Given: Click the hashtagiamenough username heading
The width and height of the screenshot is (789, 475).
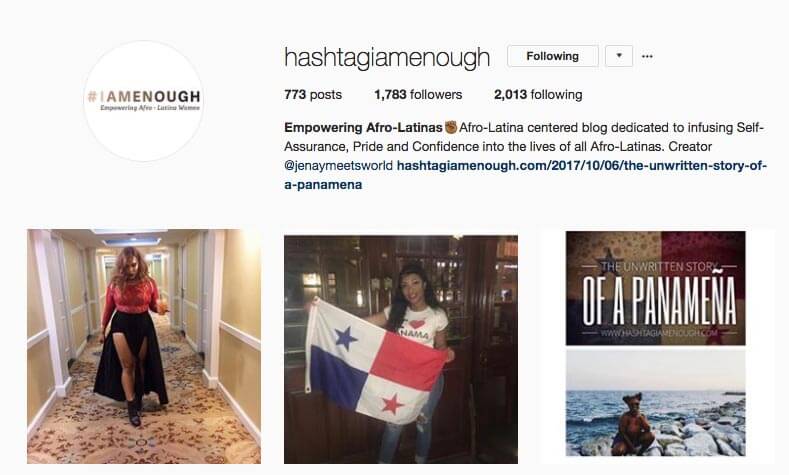Looking at the screenshot, I should click(386, 57).
